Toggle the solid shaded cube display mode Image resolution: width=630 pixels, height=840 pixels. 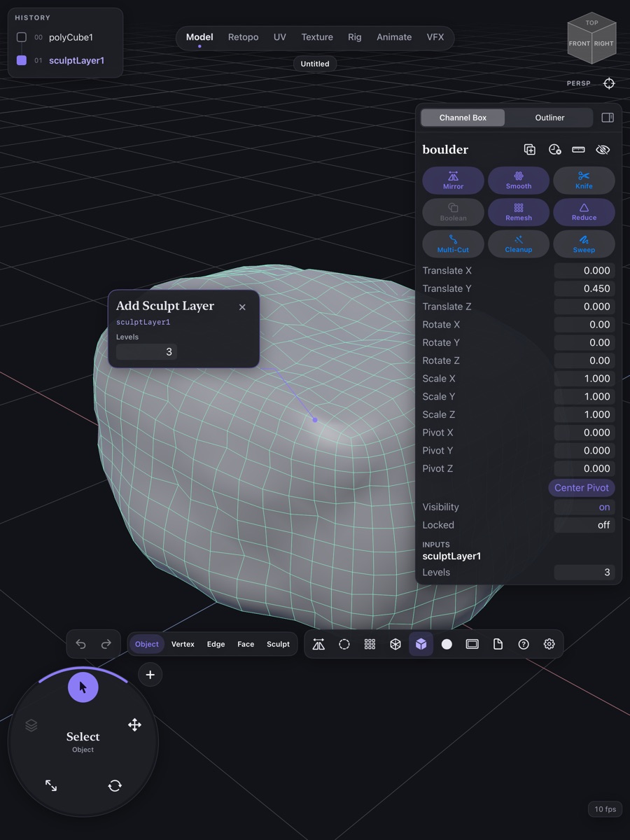click(421, 644)
